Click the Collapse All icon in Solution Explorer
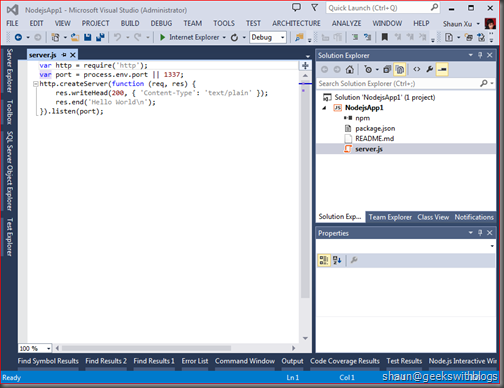Viewport: 504px width, 388px height. coord(387,69)
